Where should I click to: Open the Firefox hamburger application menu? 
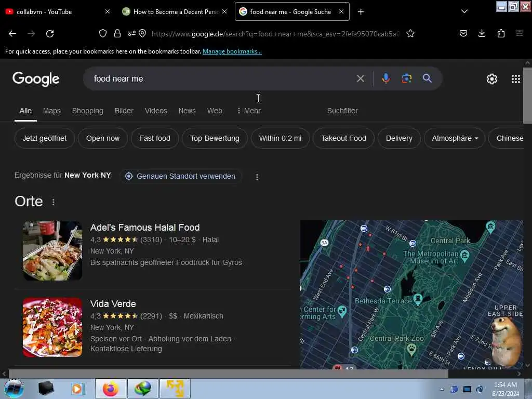[x=520, y=33]
